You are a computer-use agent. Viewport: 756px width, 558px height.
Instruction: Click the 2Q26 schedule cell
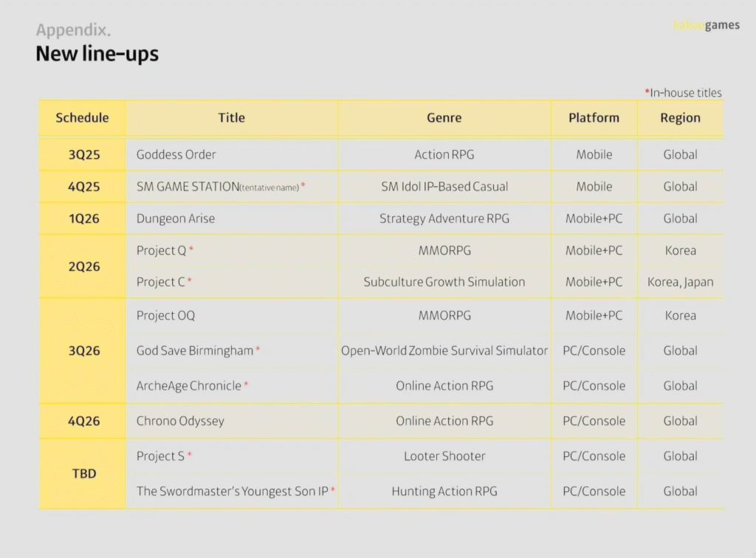click(84, 266)
